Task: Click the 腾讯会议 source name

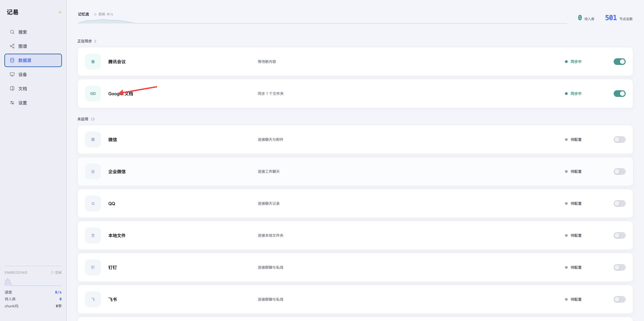Action: tap(117, 62)
